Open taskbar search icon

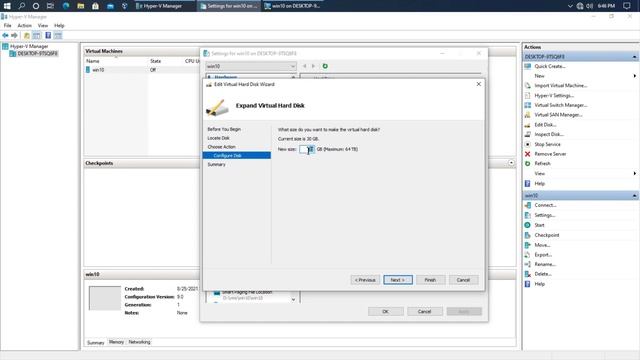tap(21, 6)
